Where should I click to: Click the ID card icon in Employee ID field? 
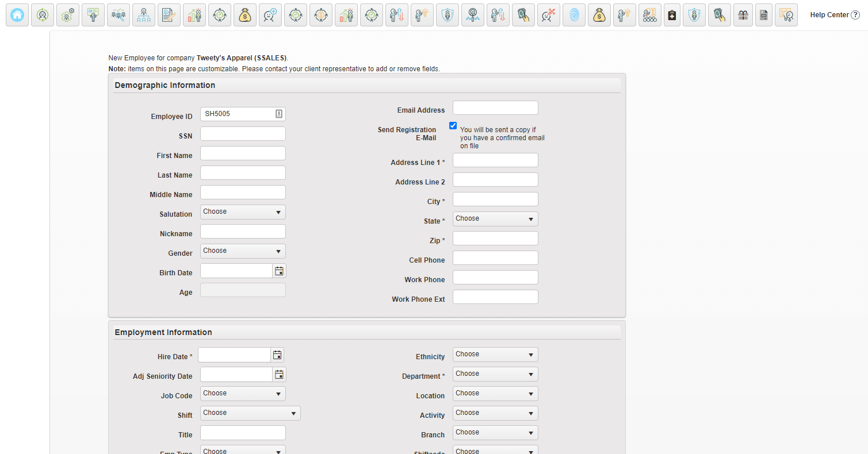coord(278,114)
